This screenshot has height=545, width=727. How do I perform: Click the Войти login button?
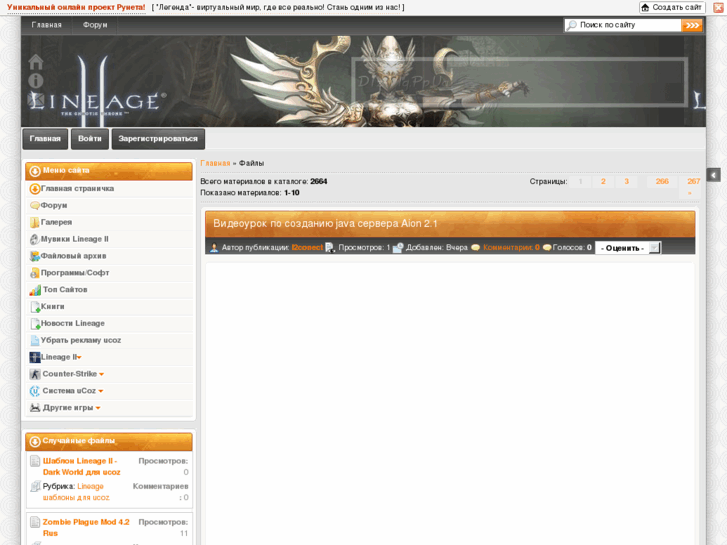tap(89, 139)
